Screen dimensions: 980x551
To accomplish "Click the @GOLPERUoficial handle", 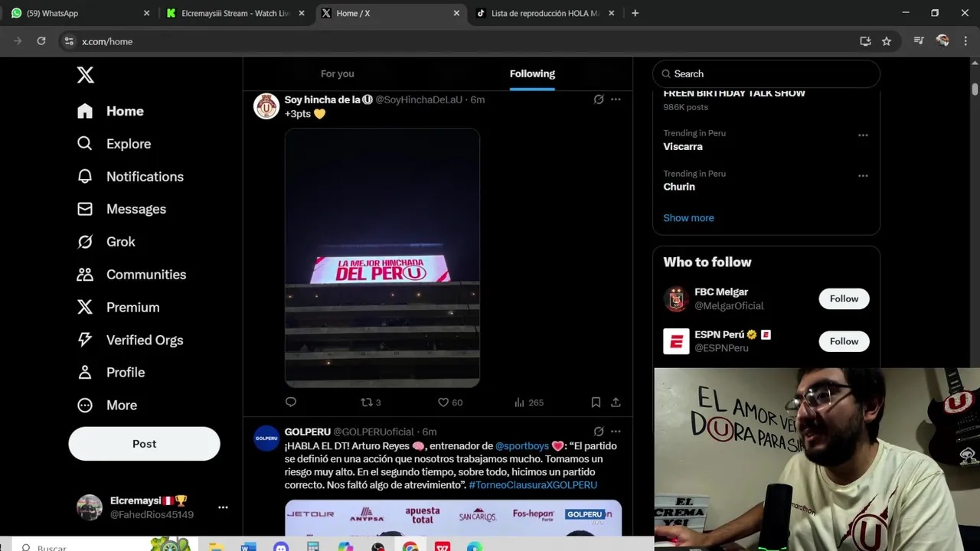I will (374, 432).
